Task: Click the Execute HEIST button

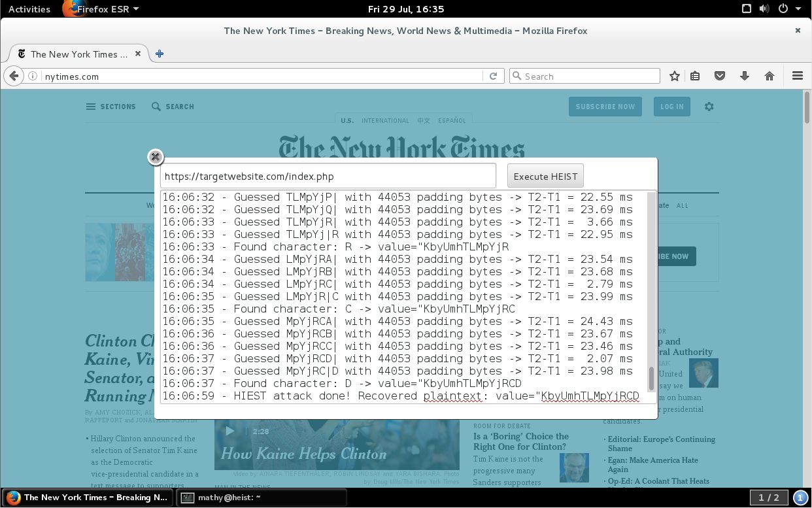Action: click(545, 176)
